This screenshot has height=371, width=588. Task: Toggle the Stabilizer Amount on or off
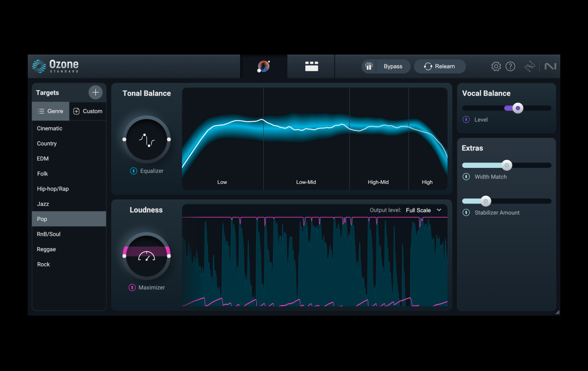466,213
